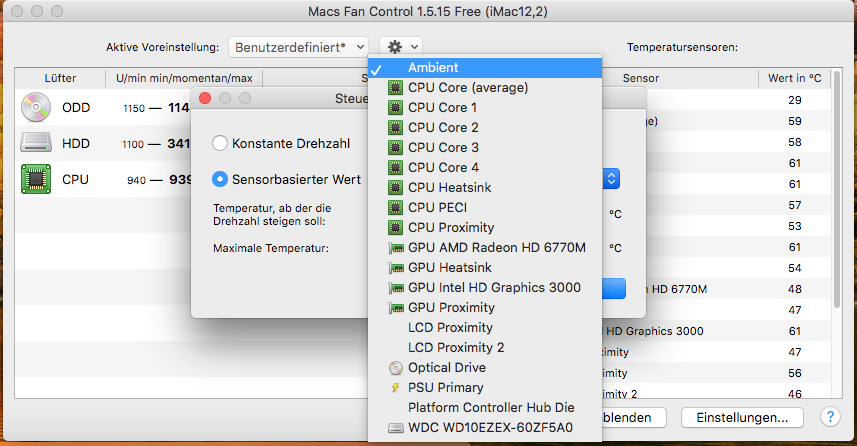857x446 pixels.
Task: Click temperature value 29 in sensor table
Action: pos(795,100)
